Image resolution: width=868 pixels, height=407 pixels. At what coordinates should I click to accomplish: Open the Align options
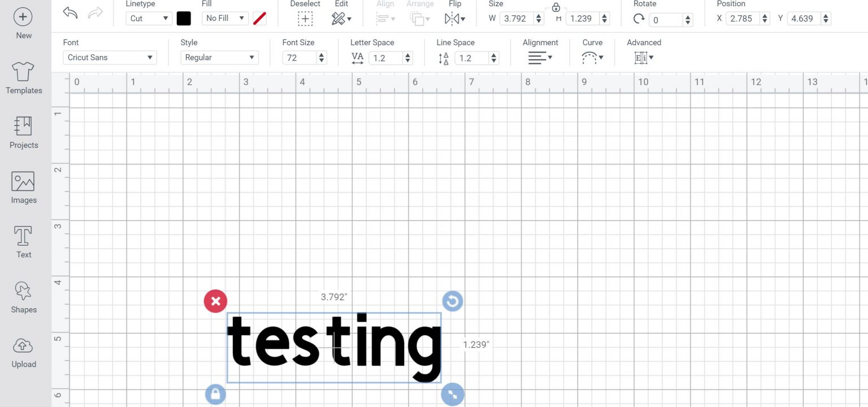(385, 19)
